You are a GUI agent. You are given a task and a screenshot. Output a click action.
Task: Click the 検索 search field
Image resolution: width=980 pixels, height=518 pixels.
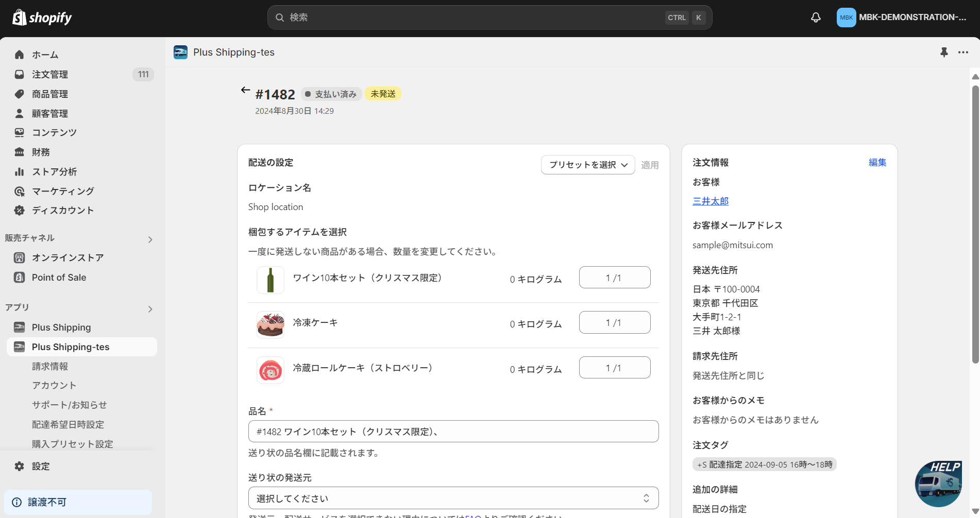pos(489,18)
